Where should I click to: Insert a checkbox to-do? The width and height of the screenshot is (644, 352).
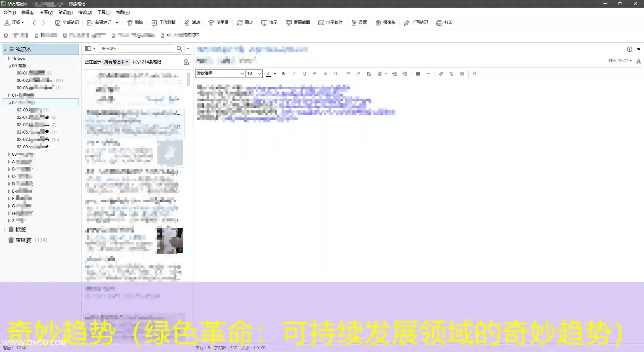click(369, 74)
